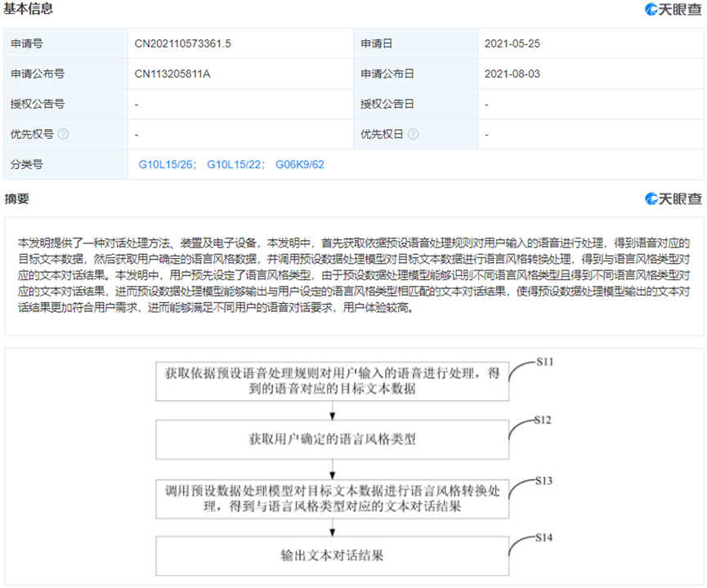Click the 基本信息 section heading
The height and width of the screenshot is (588, 707).
(x=29, y=9)
